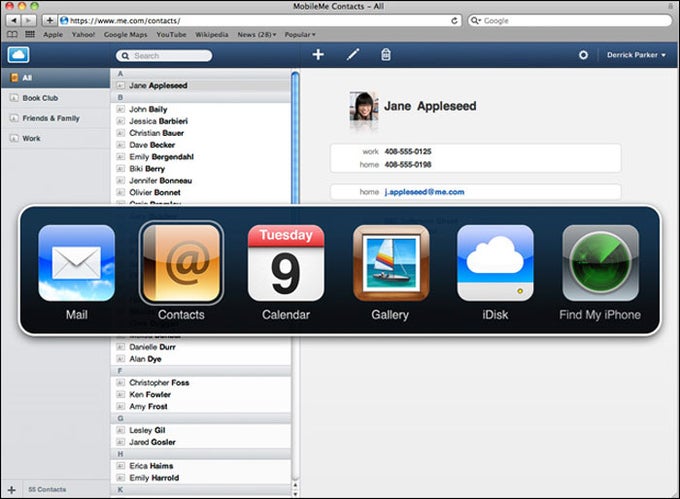The image size is (680, 499).
Task: Select Jared Gosler contact
Action: coord(201,442)
